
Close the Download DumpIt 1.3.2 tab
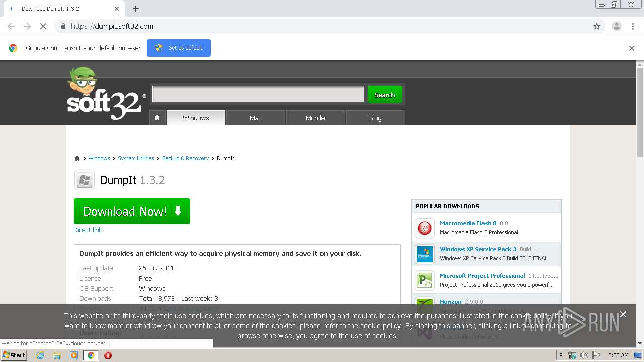[117, 9]
